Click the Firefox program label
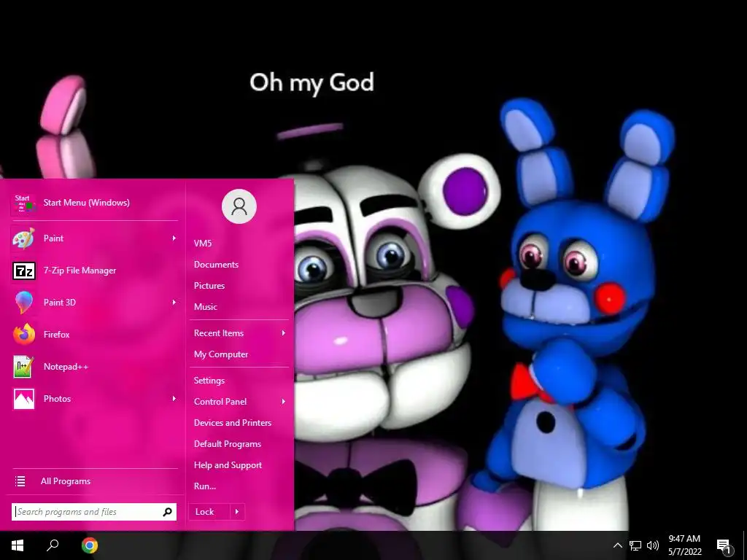The height and width of the screenshot is (560, 747). pos(56,334)
